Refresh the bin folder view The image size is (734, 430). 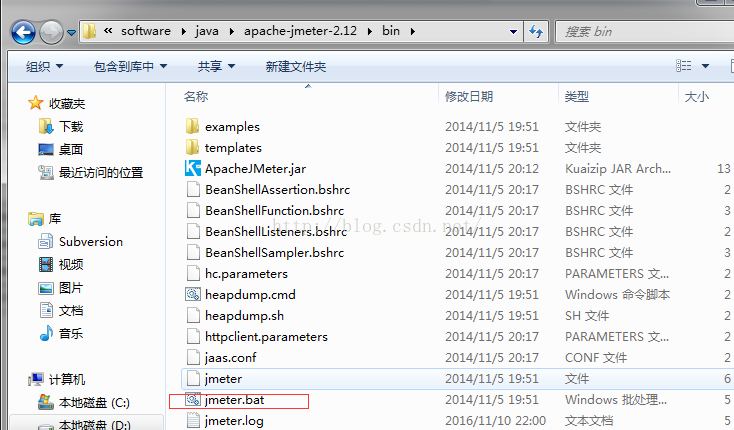536,31
